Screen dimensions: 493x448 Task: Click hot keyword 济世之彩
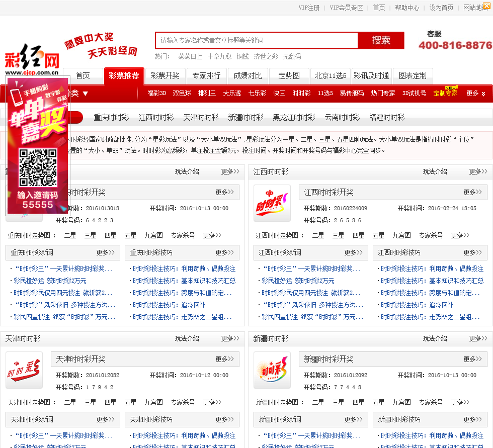pyautogui.click(x=266, y=56)
